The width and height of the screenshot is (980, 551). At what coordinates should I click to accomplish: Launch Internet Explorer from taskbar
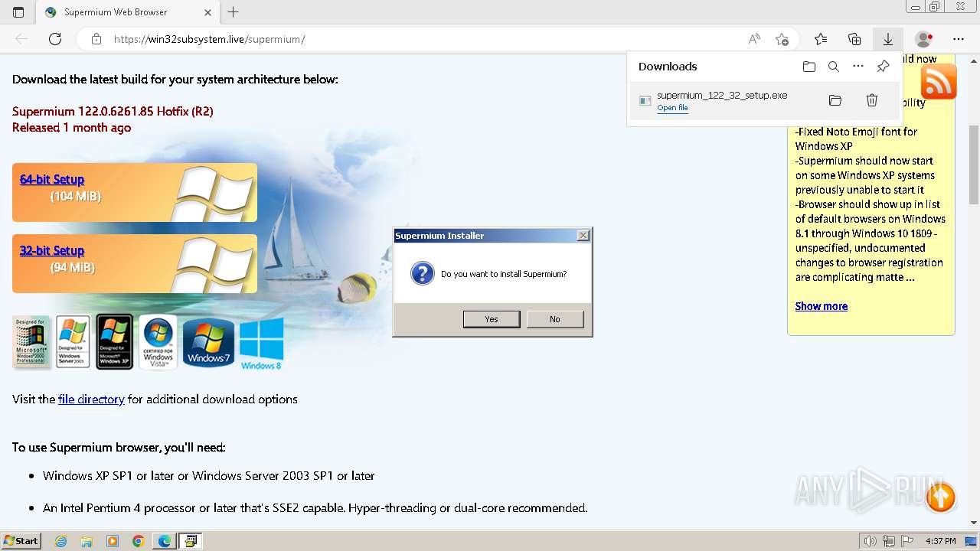pyautogui.click(x=60, y=541)
